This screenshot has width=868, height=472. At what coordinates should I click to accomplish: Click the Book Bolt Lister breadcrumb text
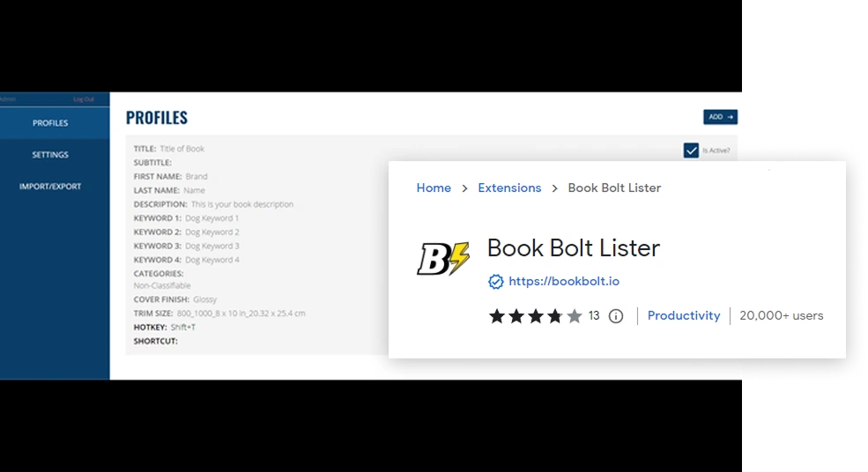click(614, 188)
